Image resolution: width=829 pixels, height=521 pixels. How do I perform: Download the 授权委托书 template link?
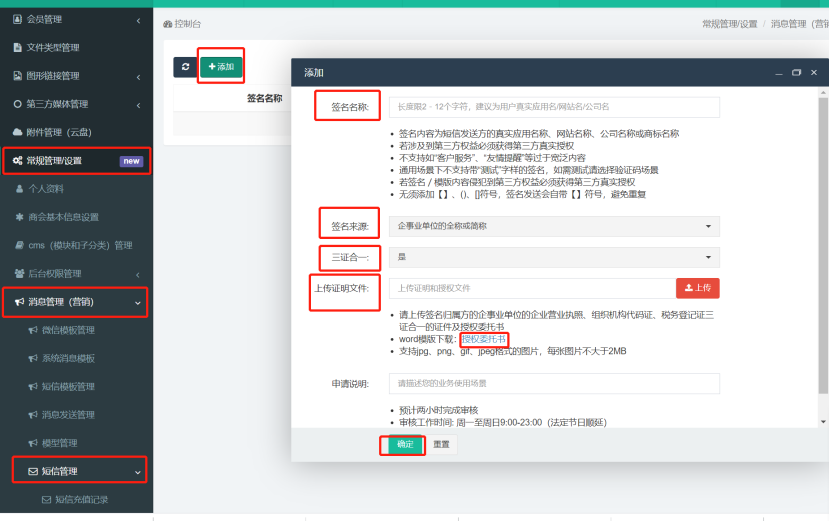pyautogui.click(x=484, y=339)
